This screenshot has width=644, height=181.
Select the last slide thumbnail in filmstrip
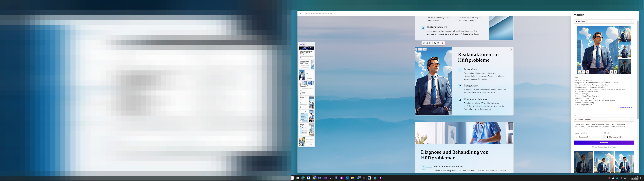click(x=307, y=141)
